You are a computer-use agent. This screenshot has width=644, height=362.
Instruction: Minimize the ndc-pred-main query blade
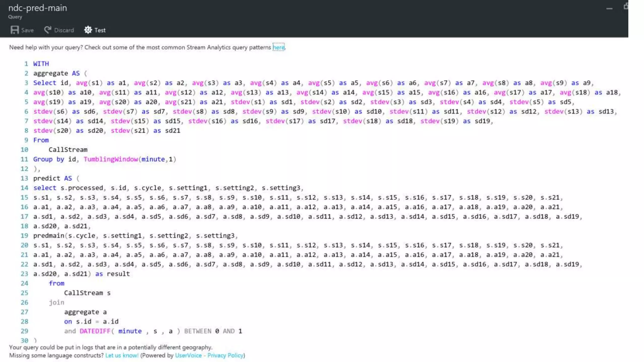[609, 8]
